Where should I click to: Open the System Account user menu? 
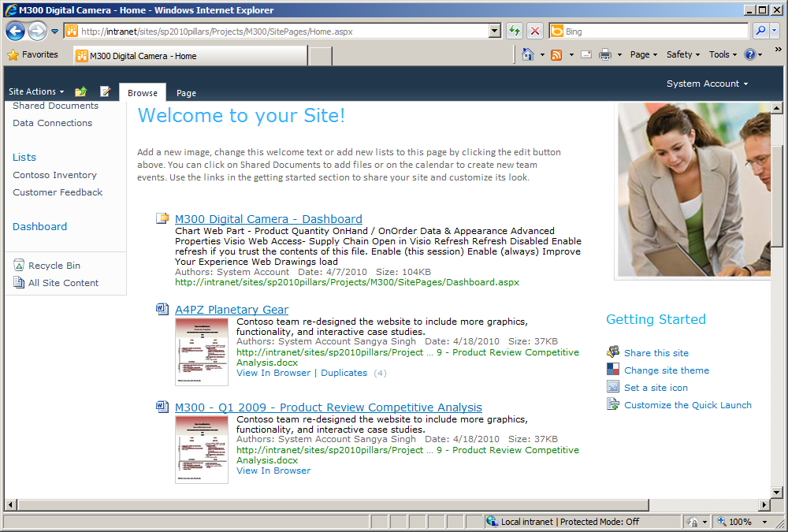point(707,84)
